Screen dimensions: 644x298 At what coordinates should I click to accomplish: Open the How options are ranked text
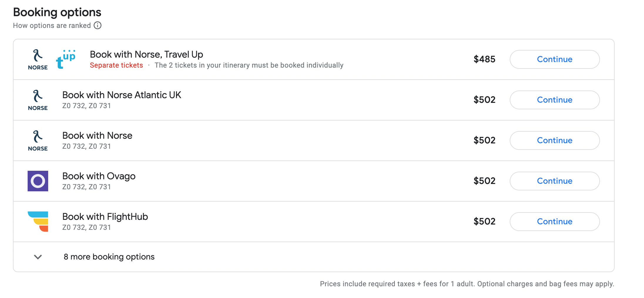click(x=52, y=26)
